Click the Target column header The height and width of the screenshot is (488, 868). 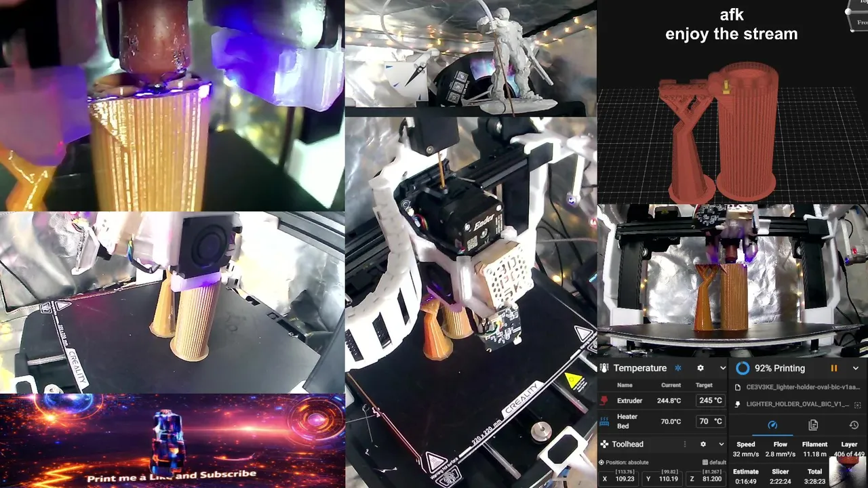(704, 385)
